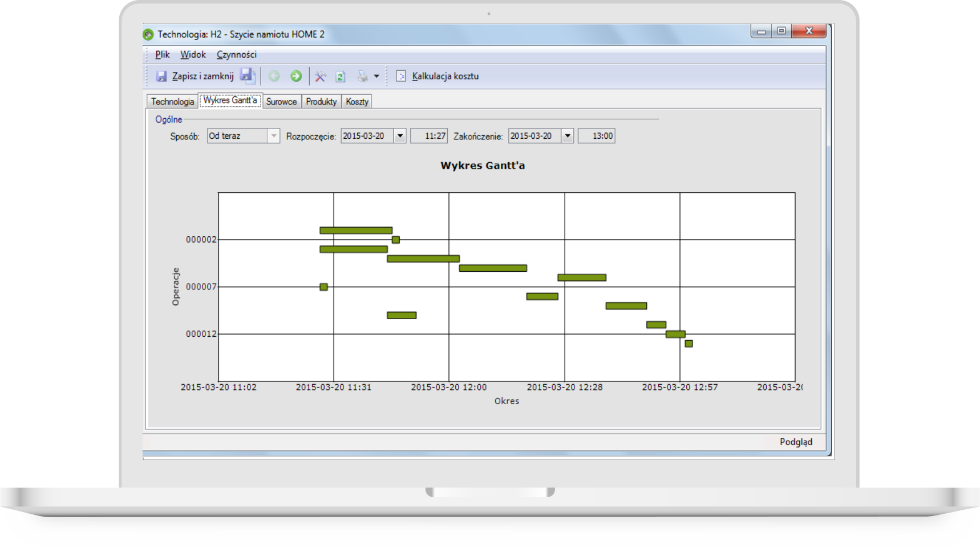Click the Rozpoczęcie date field 2015-03-20
The image size is (980, 552).
[367, 136]
